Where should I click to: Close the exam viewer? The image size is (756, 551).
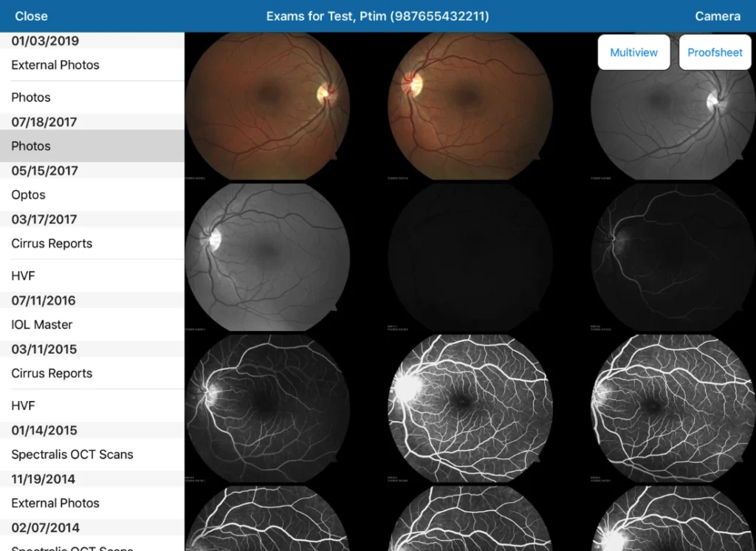coord(30,16)
